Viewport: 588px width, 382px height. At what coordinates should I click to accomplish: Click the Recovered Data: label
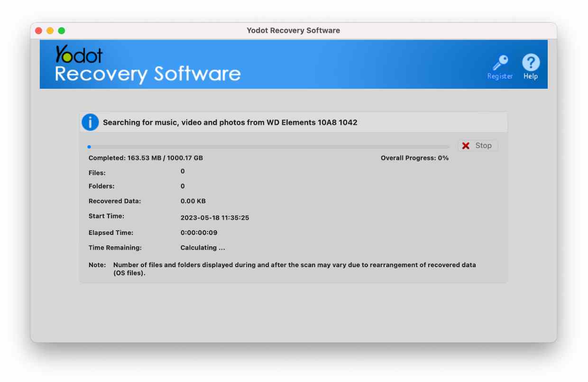click(115, 201)
